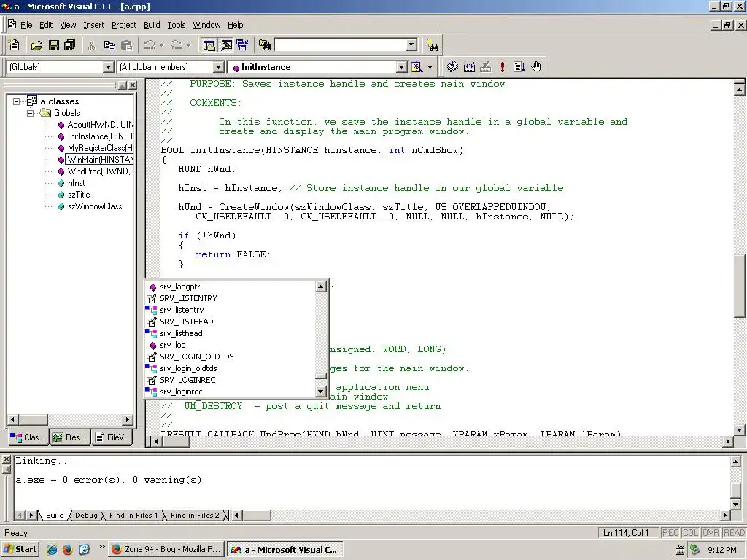Cut the selected text

coord(91,45)
